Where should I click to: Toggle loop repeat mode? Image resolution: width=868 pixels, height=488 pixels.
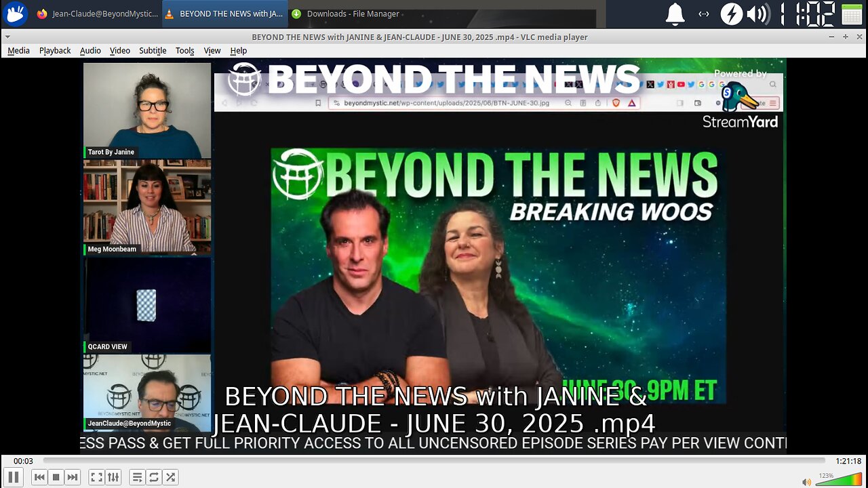point(154,477)
